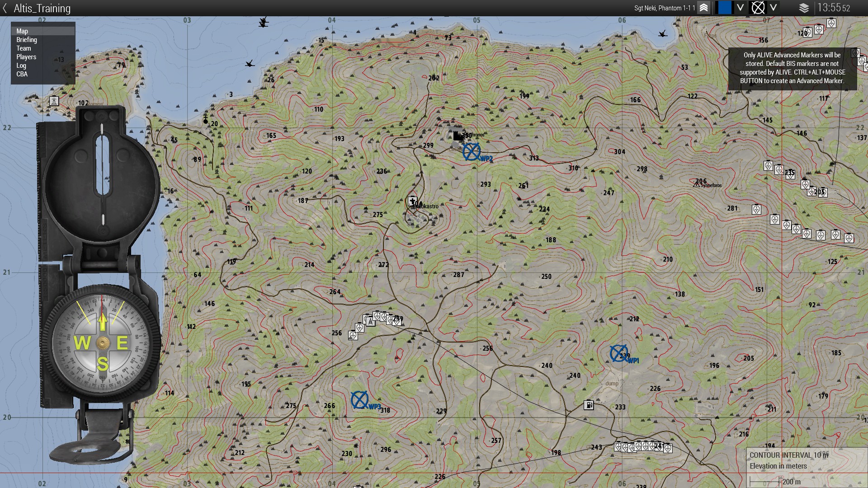Click the transmitter tower icon on west peninsula
The image size is (868, 488).
tap(54, 101)
